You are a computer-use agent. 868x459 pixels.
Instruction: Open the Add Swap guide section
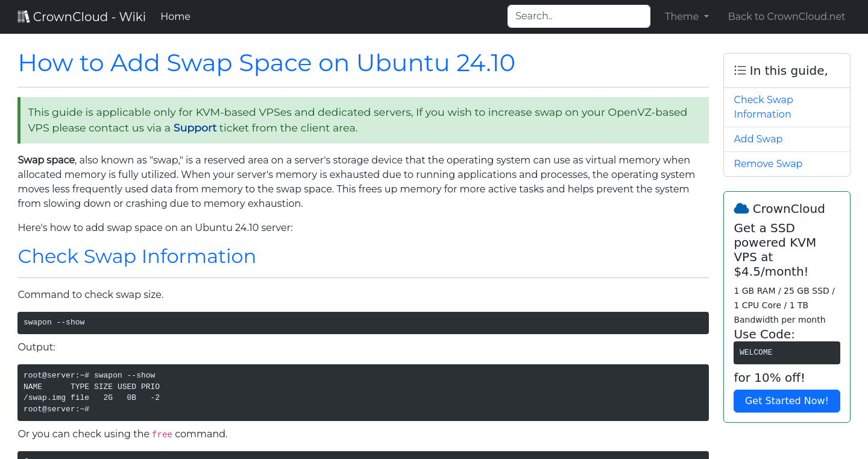click(x=758, y=139)
